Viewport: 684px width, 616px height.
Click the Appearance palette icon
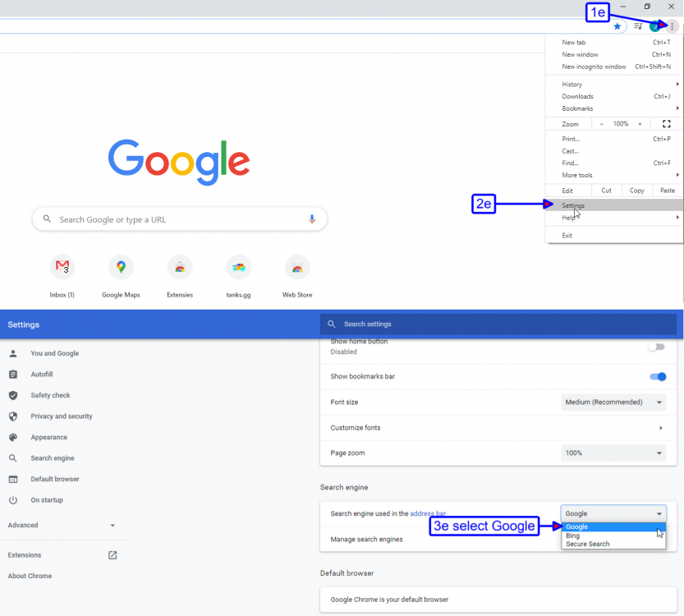tap(13, 437)
